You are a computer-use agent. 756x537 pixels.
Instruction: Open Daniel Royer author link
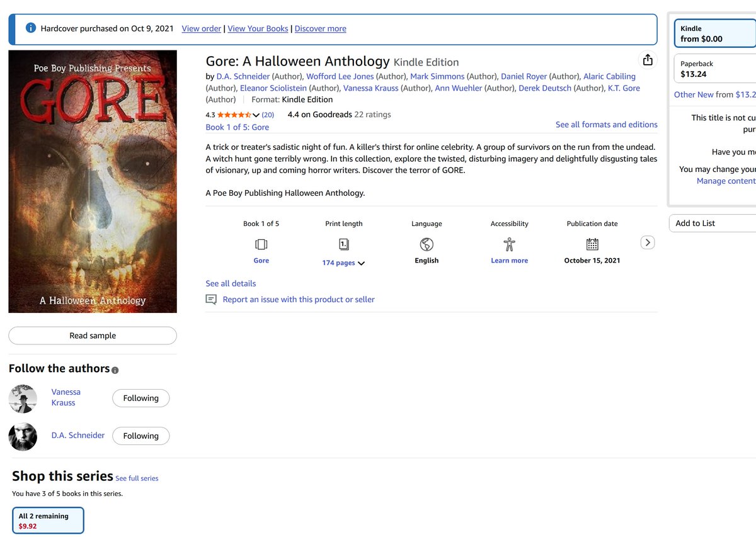pyautogui.click(x=524, y=77)
